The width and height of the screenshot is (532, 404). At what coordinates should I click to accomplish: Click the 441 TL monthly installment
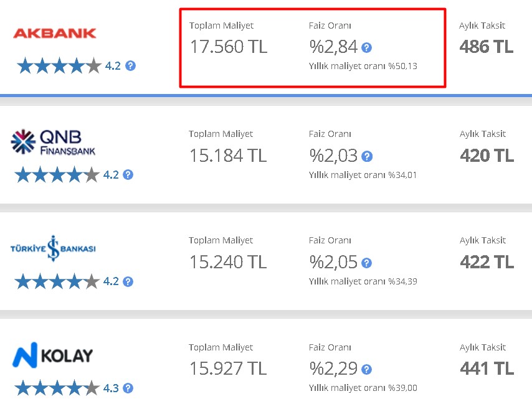487,369
